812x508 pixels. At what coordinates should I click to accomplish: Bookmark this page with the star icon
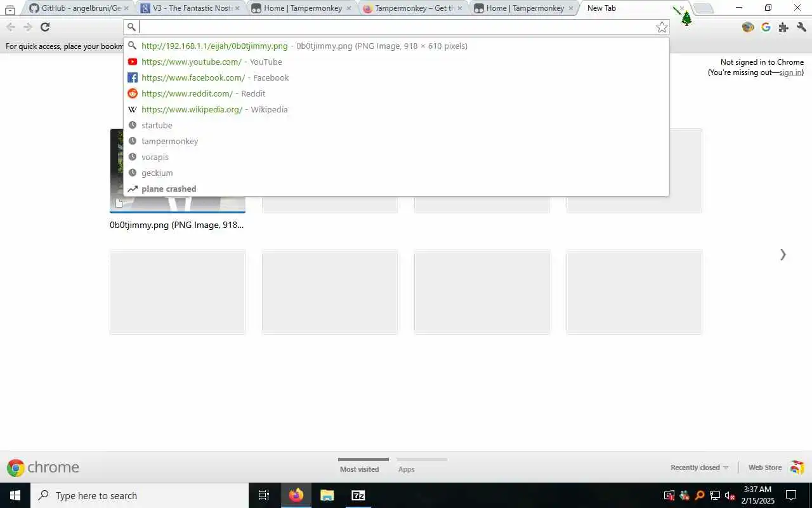[x=662, y=27]
